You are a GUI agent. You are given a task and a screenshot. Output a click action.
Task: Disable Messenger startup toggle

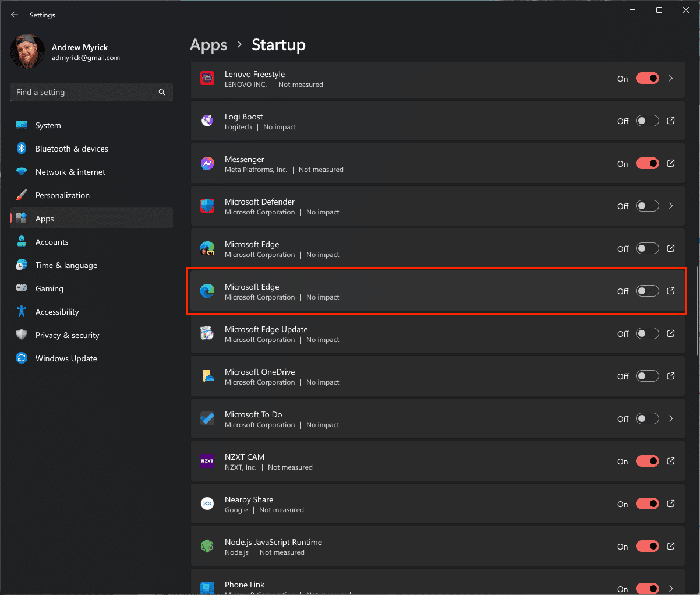[x=648, y=163]
